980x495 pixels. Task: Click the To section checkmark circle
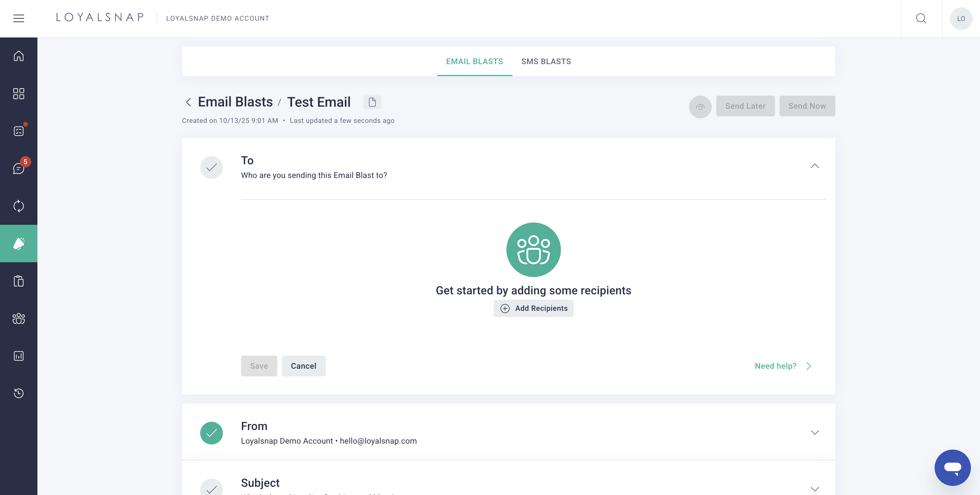pyautogui.click(x=212, y=167)
